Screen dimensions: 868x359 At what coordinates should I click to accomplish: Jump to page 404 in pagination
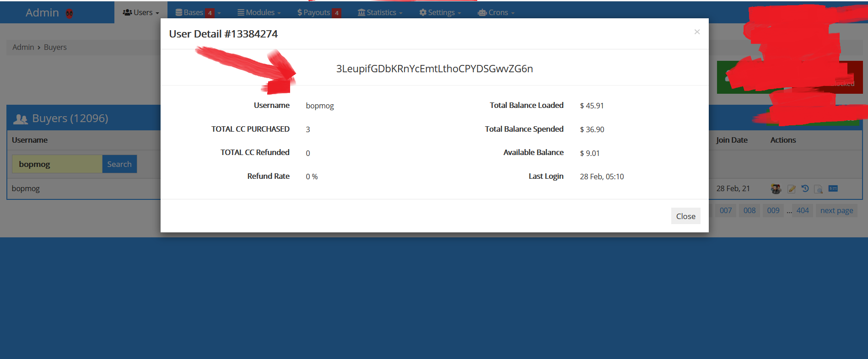click(x=803, y=210)
